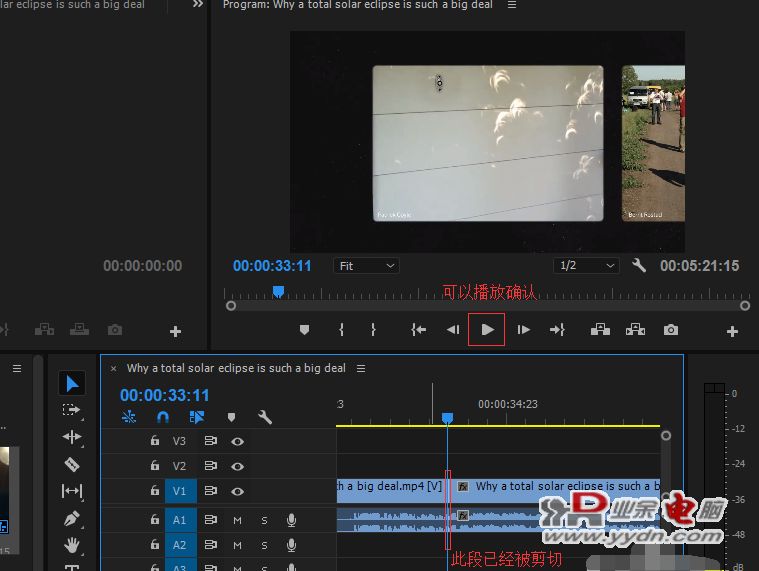
Task: Toggle lock on A2 track
Action: tap(154, 544)
